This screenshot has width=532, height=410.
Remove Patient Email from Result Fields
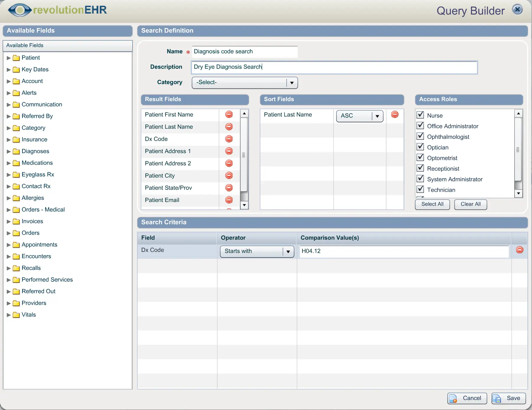[x=229, y=200]
